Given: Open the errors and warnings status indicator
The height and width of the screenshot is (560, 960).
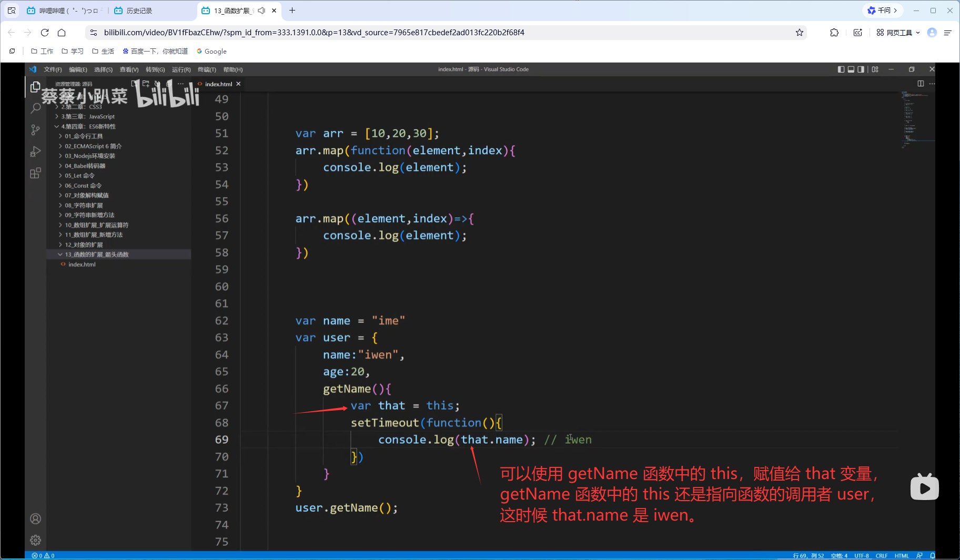Looking at the screenshot, I should pos(43,556).
